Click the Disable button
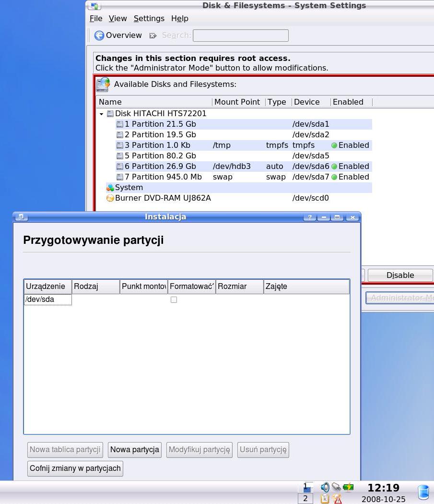The width and height of the screenshot is (434, 504). 400,275
